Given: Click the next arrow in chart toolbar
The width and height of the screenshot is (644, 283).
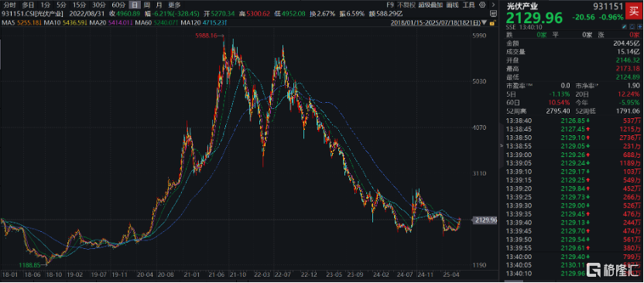Looking at the screenshot, I should pyautogui.click(x=493, y=5).
